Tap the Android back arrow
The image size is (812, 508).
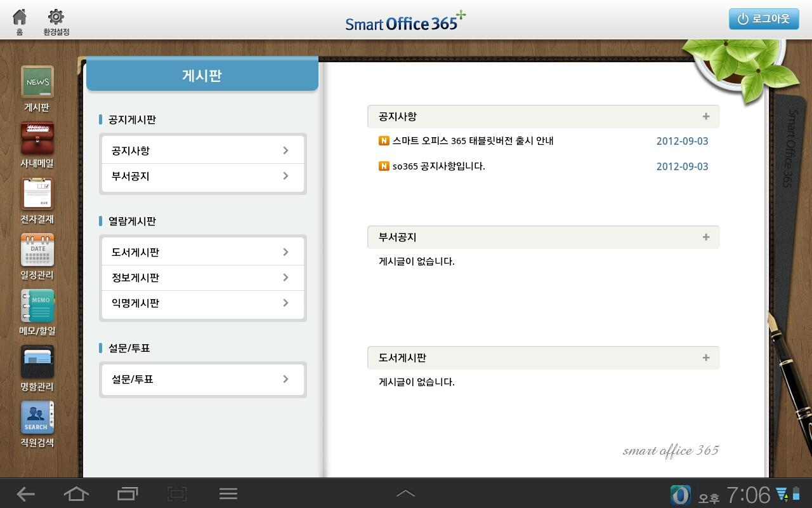[x=26, y=493]
